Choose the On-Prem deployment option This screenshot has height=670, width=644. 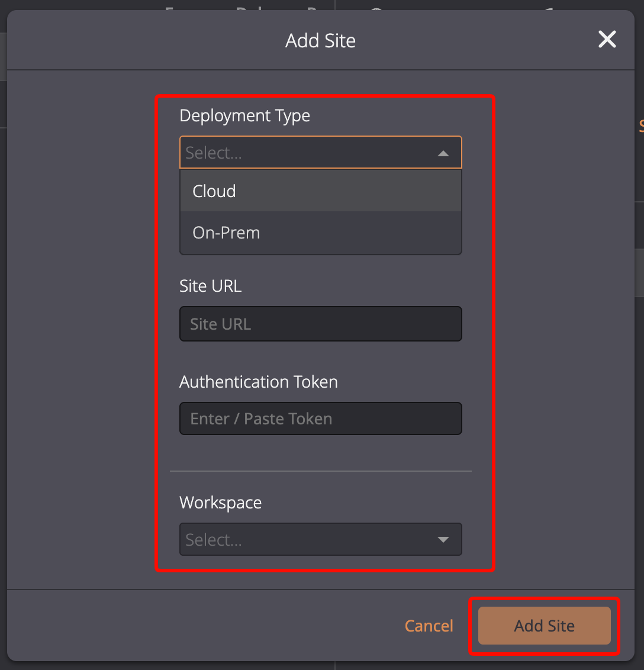(320, 233)
